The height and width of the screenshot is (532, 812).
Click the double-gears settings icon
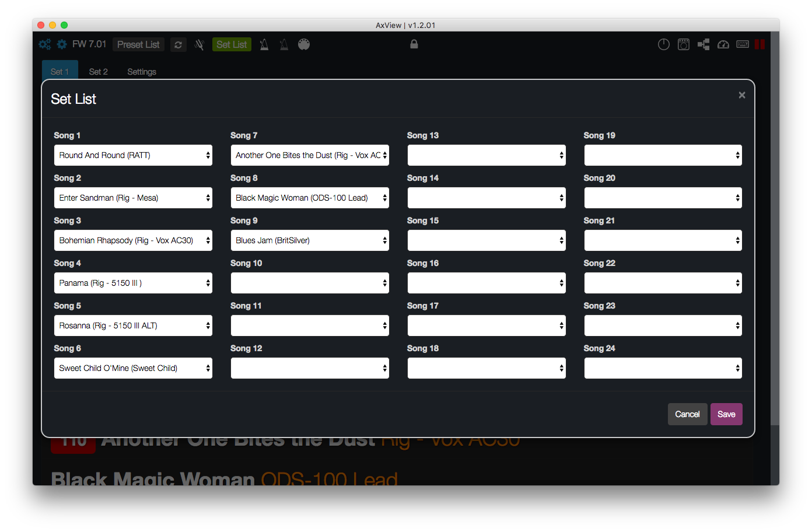(x=44, y=44)
